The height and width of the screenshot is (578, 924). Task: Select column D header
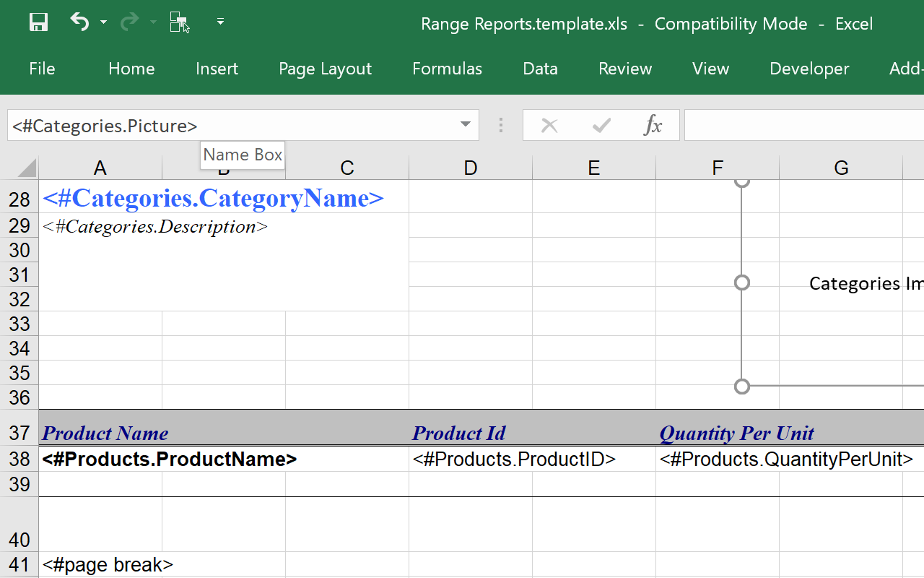pyautogui.click(x=471, y=168)
